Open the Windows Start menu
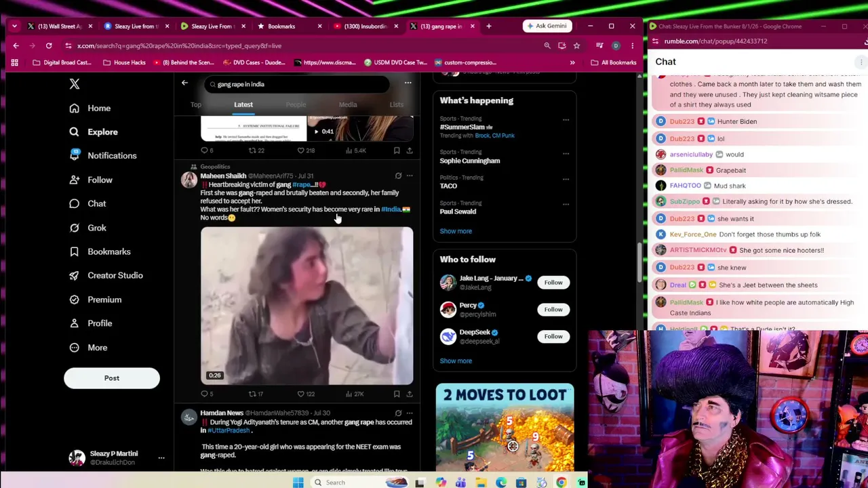 [298, 483]
